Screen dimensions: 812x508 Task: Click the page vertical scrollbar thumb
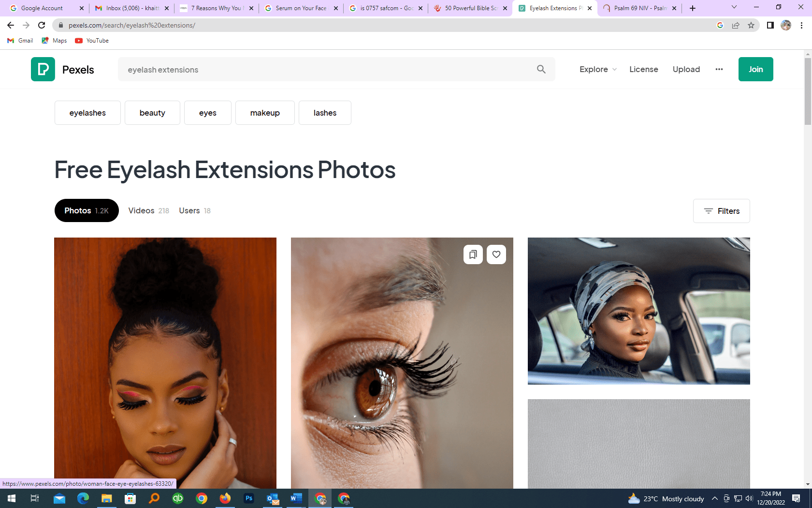(808, 92)
